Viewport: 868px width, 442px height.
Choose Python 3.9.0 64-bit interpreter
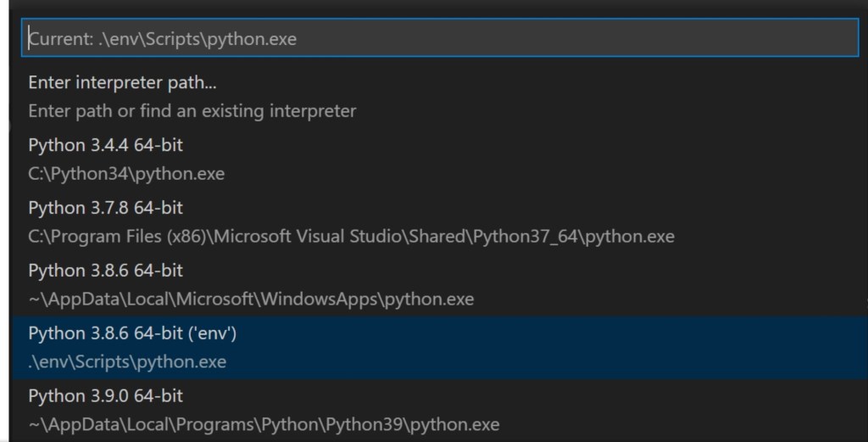point(105,396)
